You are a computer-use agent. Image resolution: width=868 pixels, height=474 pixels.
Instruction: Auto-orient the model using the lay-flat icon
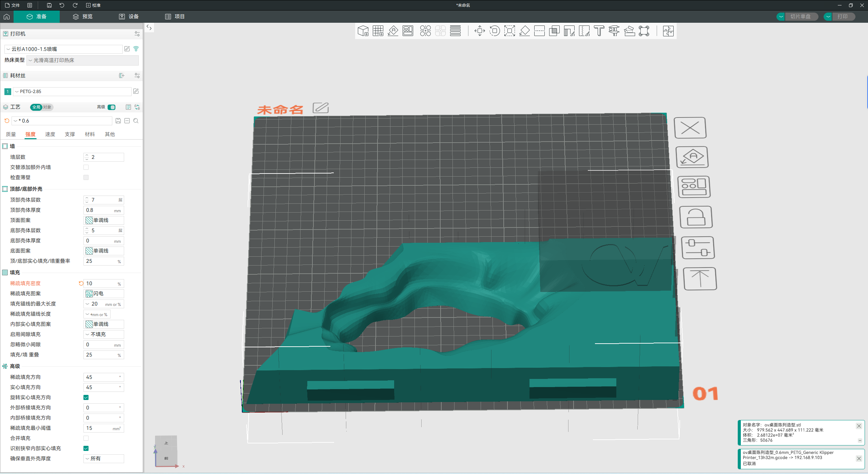tap(692, 157)
